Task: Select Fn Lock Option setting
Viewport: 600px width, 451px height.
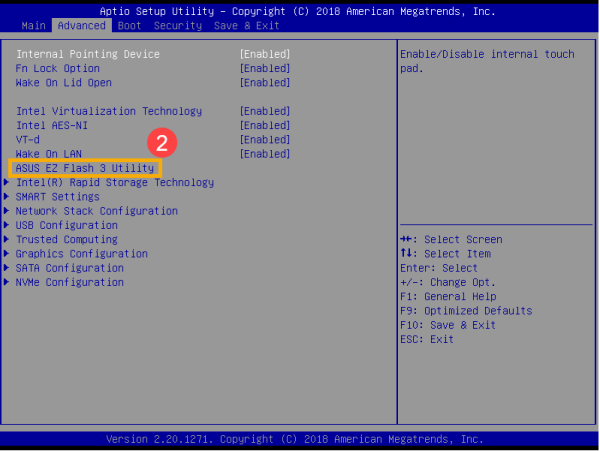Action: click(x=58, y=68)
